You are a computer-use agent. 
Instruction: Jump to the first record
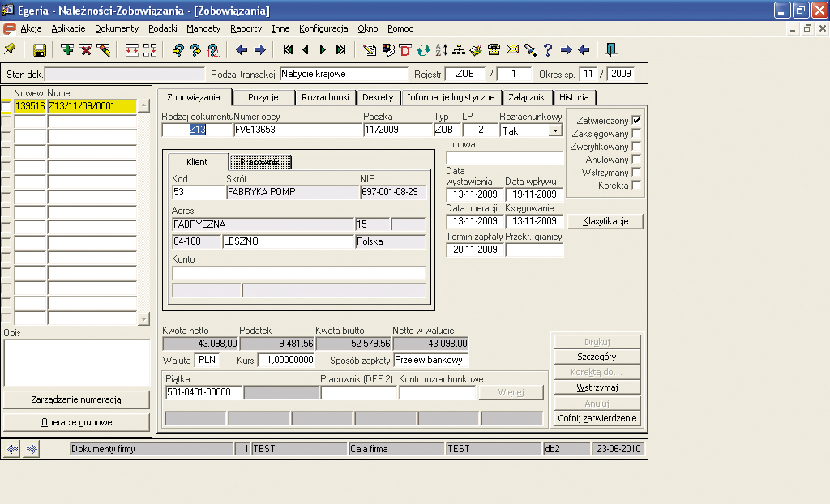click(x=288, y=49)
